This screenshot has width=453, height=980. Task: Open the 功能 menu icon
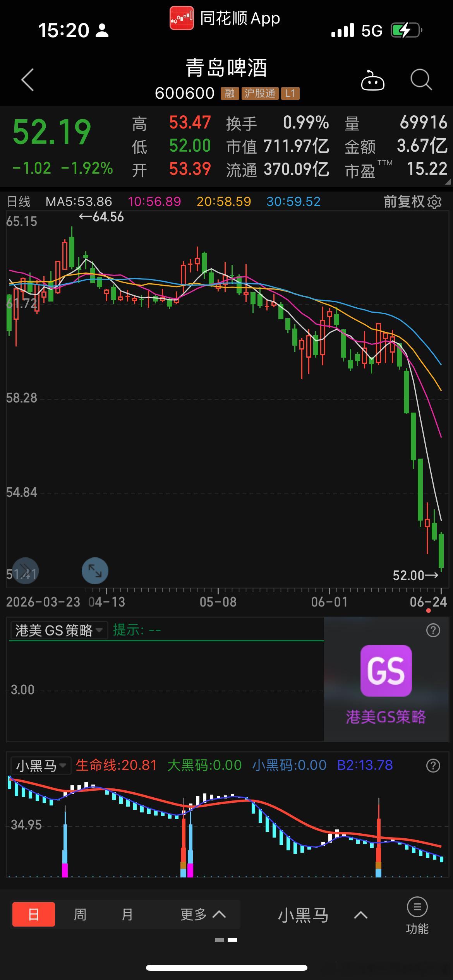[417, 915]
